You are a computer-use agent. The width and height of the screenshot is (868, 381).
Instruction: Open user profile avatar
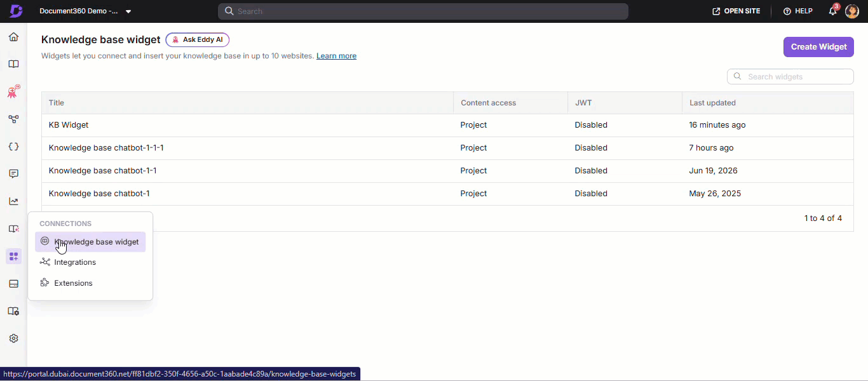pos(852,11)
